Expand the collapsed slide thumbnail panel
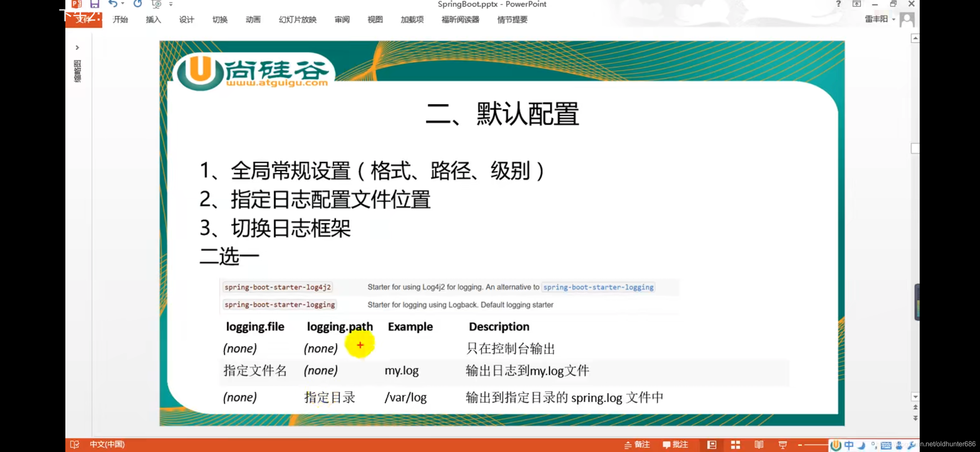Screen dimensions: 980x452 point(77,47)
